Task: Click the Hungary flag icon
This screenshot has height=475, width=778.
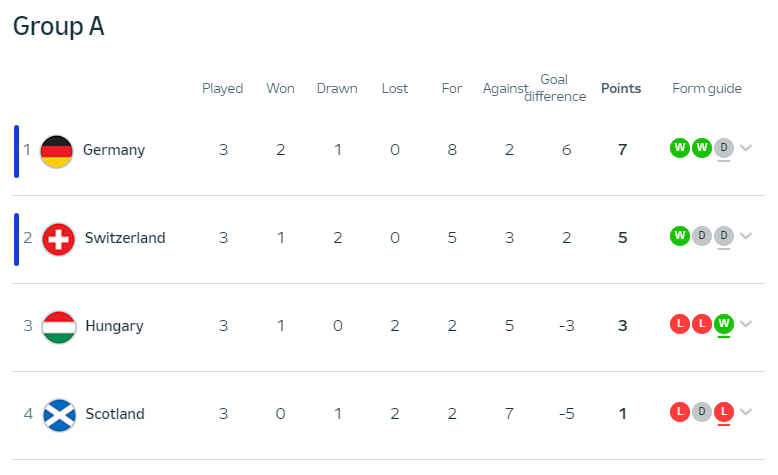Action: pyautogui.click(x=59, y=327)
